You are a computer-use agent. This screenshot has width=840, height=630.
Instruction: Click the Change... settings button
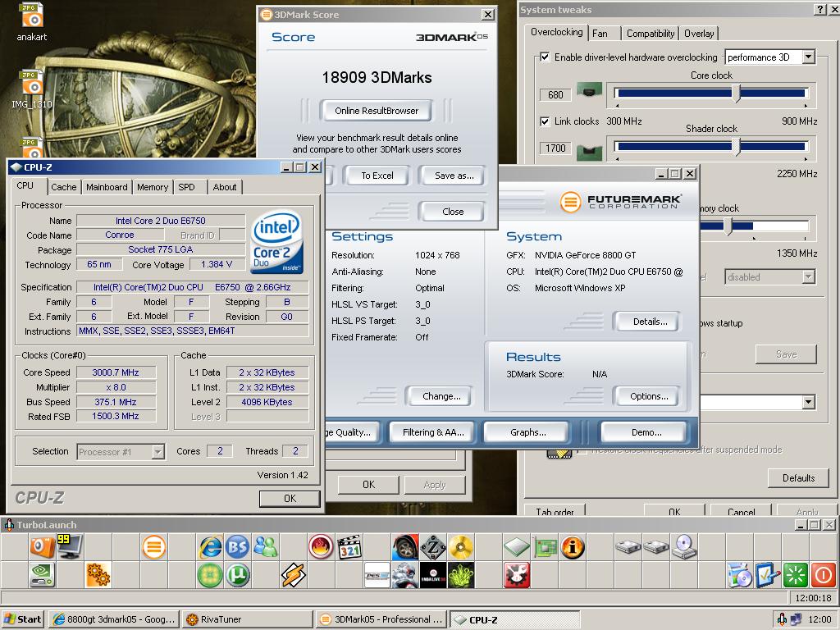point(441,396)
